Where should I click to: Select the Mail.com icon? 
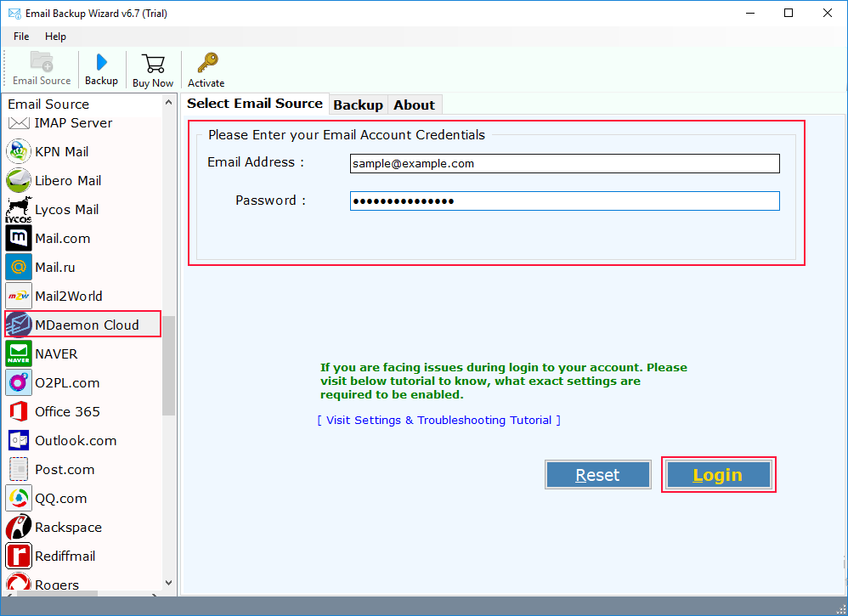19,238
